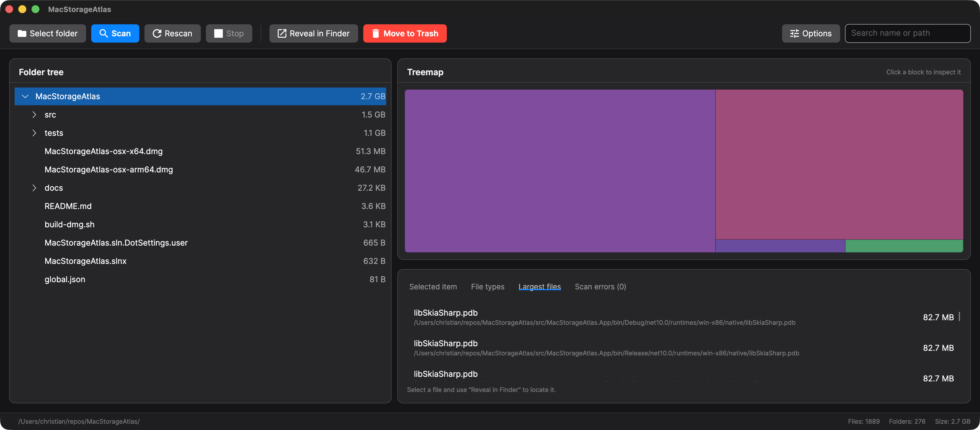Open the Options menu
This screenshot has height=430, width=980.
point(811,33)
